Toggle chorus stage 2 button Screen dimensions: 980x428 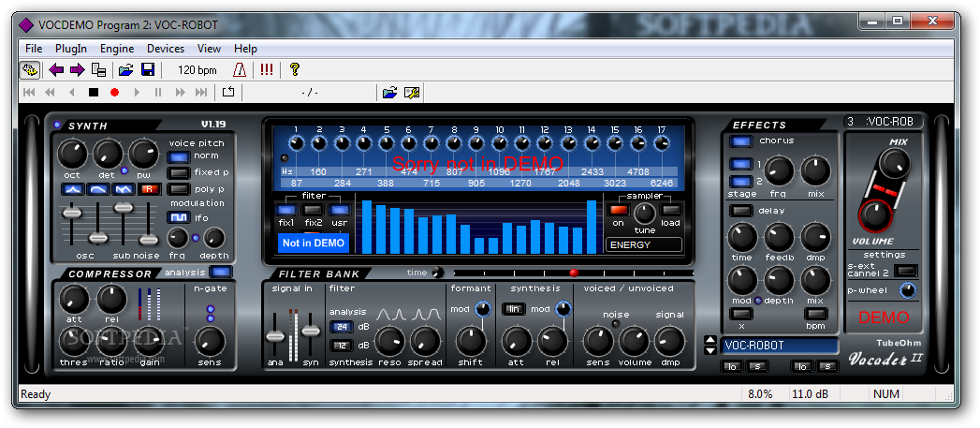(x=741, y=182)
